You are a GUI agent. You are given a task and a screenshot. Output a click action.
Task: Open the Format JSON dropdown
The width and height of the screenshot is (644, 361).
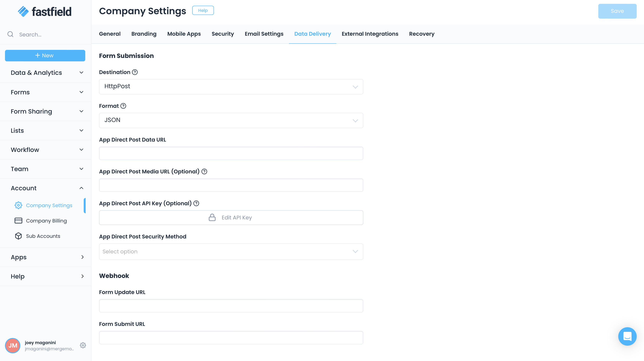coord(231,120)
